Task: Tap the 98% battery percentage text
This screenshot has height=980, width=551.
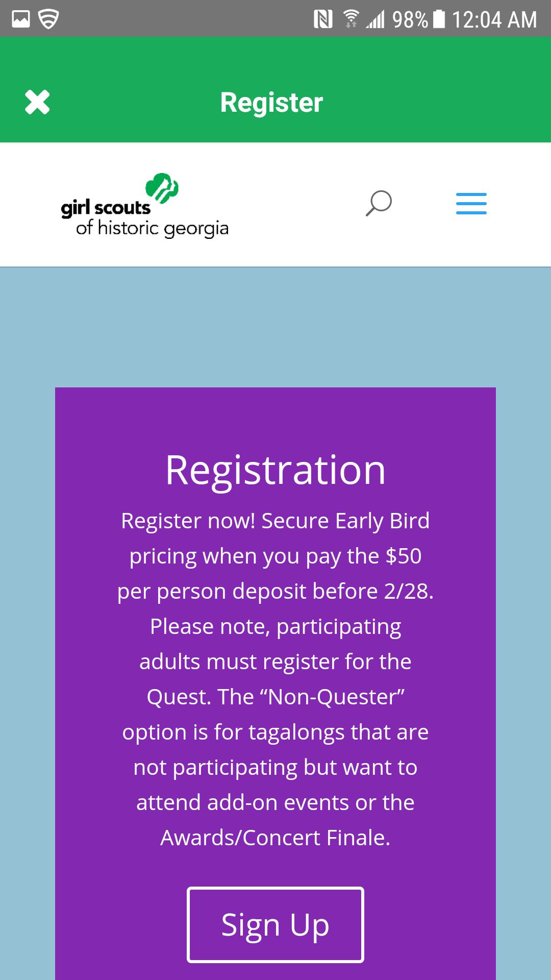Action: click(410, 20)
